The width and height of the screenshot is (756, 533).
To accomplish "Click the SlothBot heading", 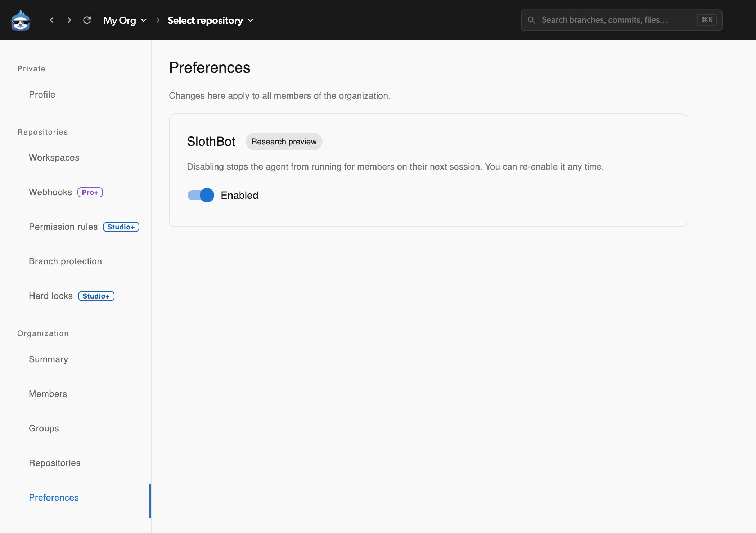I will click(211, 142).
